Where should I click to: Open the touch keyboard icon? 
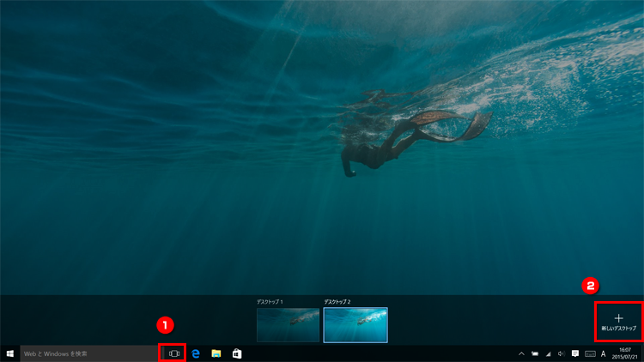(590, 353)
